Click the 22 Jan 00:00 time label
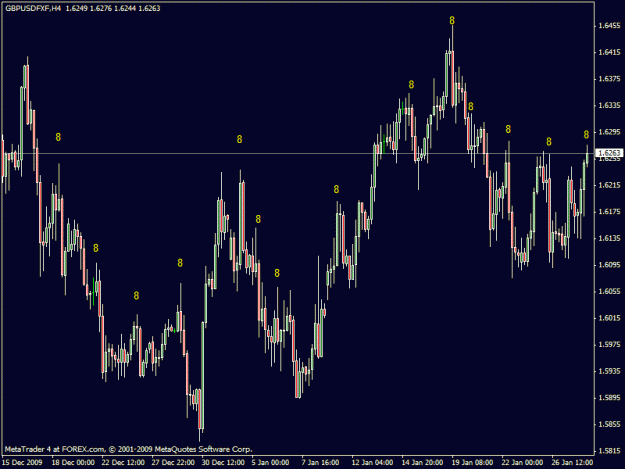625x469 pixels. [x=522, y=462]
